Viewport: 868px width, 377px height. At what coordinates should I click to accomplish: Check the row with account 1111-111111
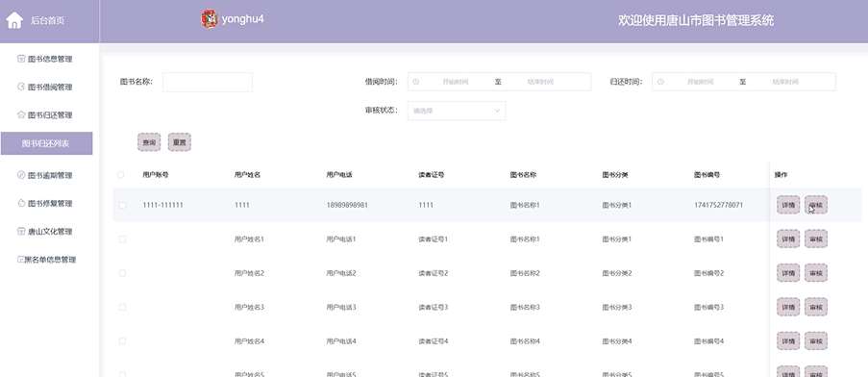[122, 205]
